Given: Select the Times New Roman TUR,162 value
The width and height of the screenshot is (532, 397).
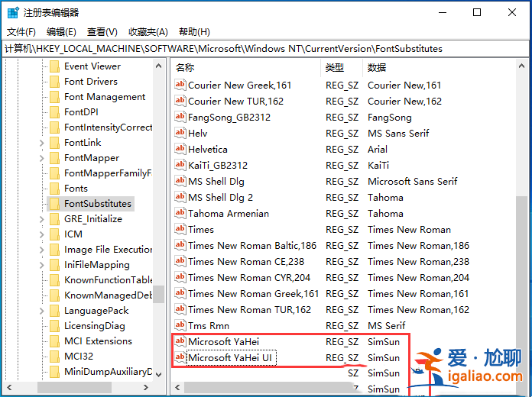Looking at the screenshot, I should (249, 309).
